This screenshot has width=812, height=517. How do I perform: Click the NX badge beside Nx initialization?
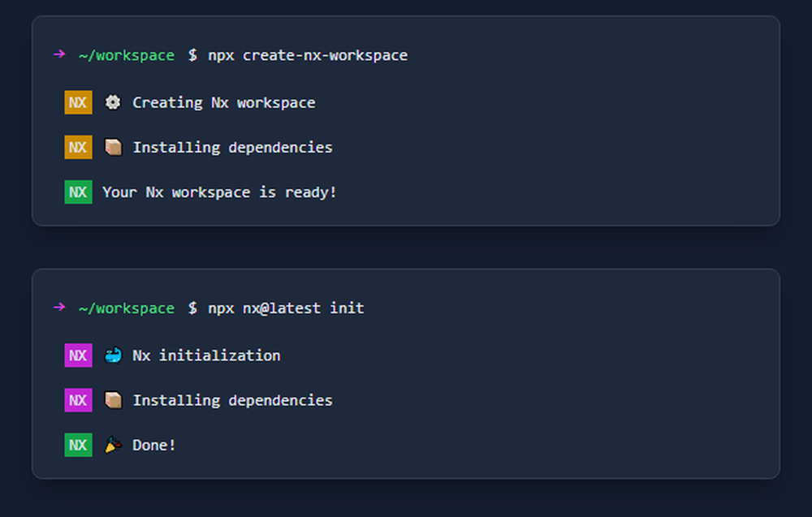(x=78, y=355)
